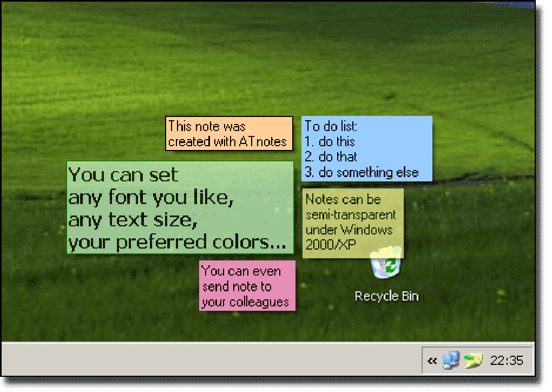Select the pink 'send note' note

pos(247,286)
